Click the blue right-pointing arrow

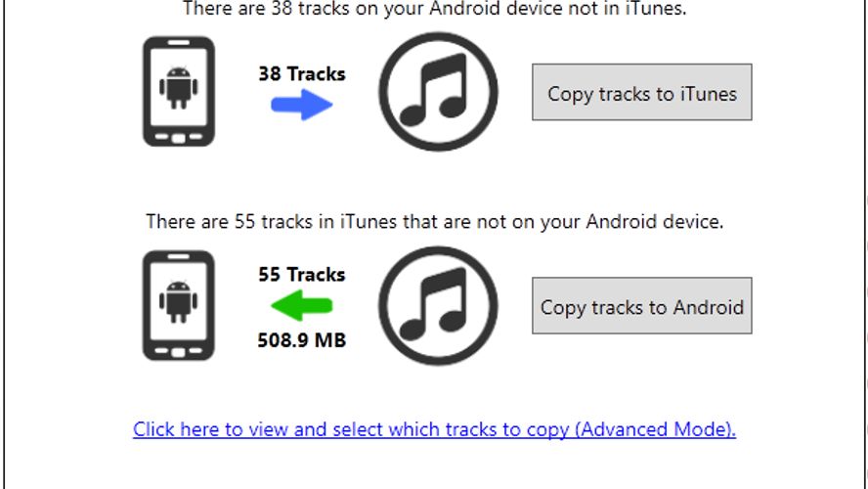(302, 105)
